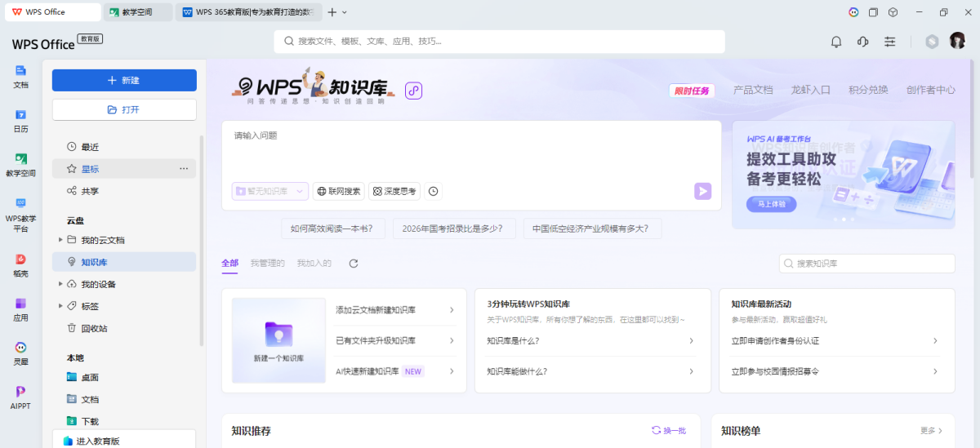Open 教学空间 in the left app rail
The width and height of the screenshot is (980, 448).
click(20, 164)
